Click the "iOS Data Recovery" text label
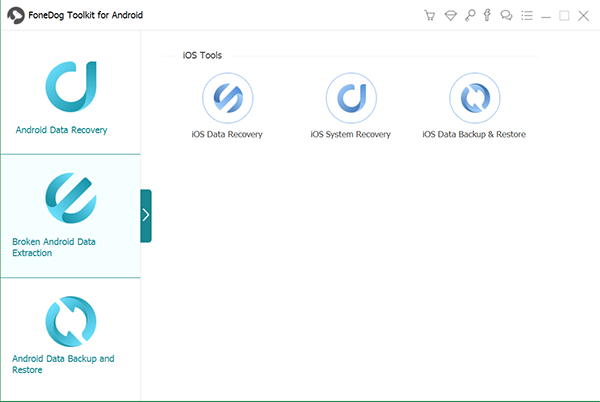This screenshot has width=600, height=402. (227, 134)
